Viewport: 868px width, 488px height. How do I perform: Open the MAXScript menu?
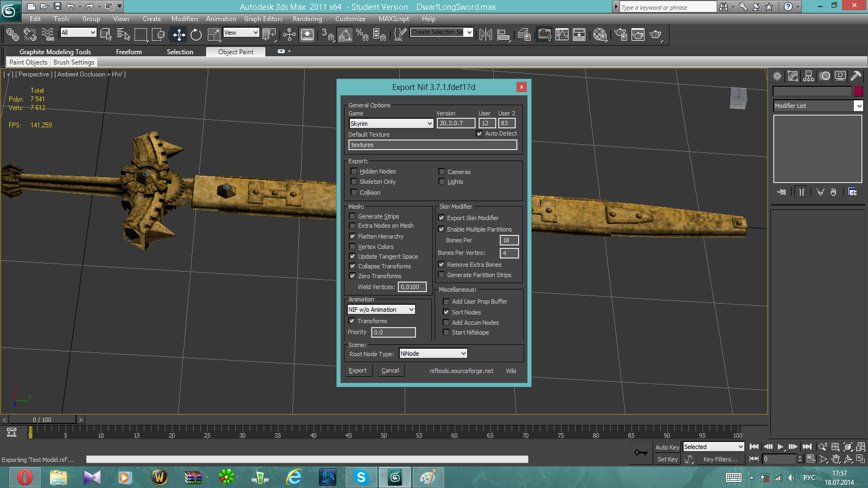[394, 19]
